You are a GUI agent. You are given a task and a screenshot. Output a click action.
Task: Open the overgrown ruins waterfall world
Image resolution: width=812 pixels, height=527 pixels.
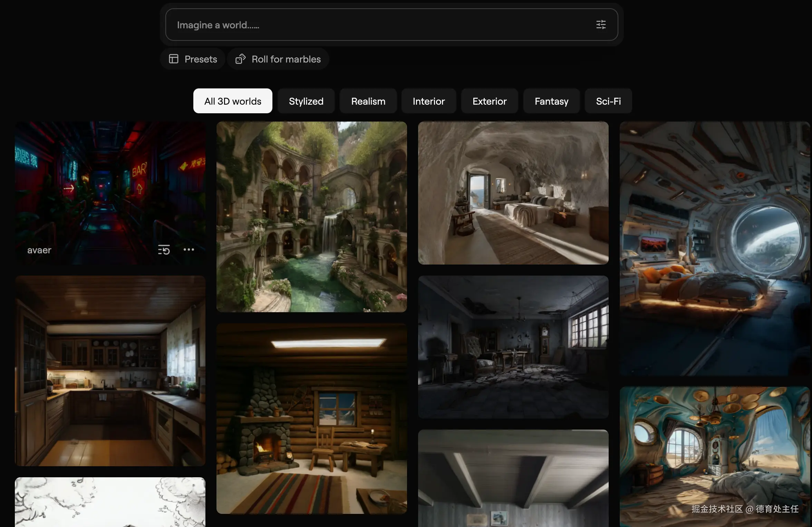pyautogui.click(x=311, y=217)
